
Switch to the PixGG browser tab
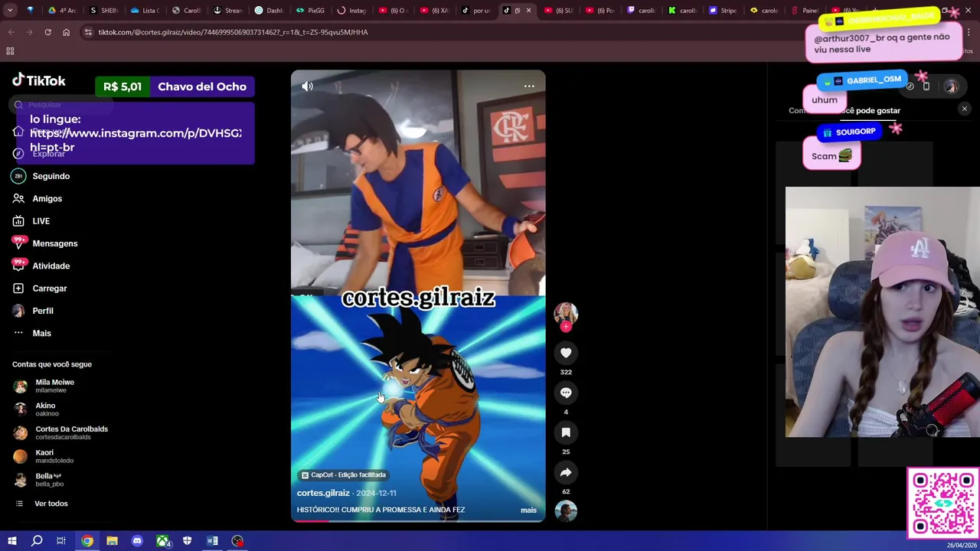click(309, 11)
